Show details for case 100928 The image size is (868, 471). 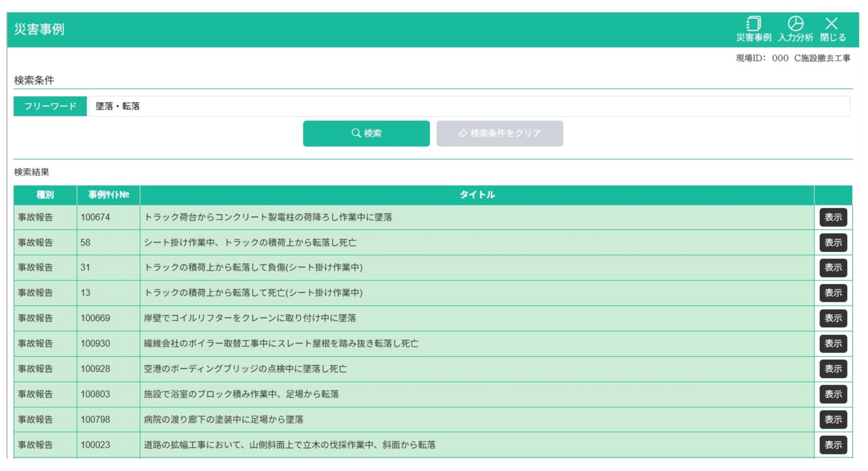833,369
